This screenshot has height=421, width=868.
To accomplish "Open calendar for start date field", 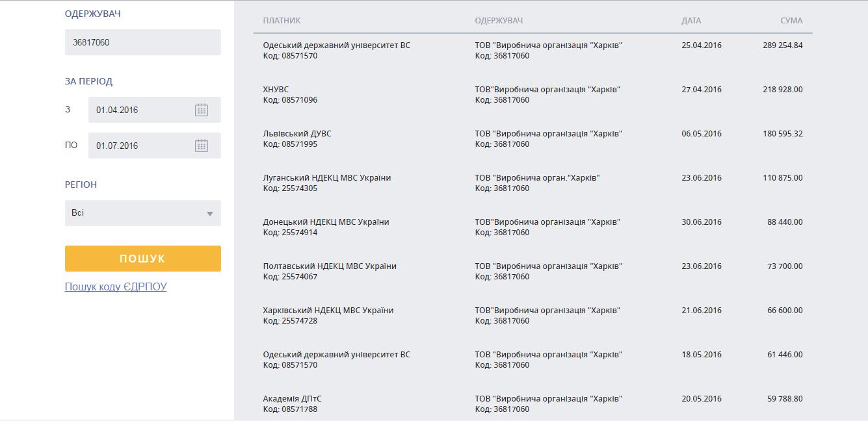I will click(202, 110).
